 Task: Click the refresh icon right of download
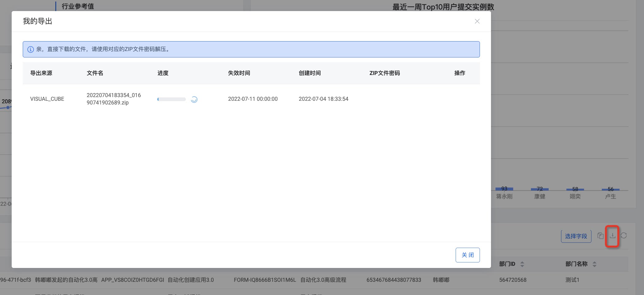point(624,236)
